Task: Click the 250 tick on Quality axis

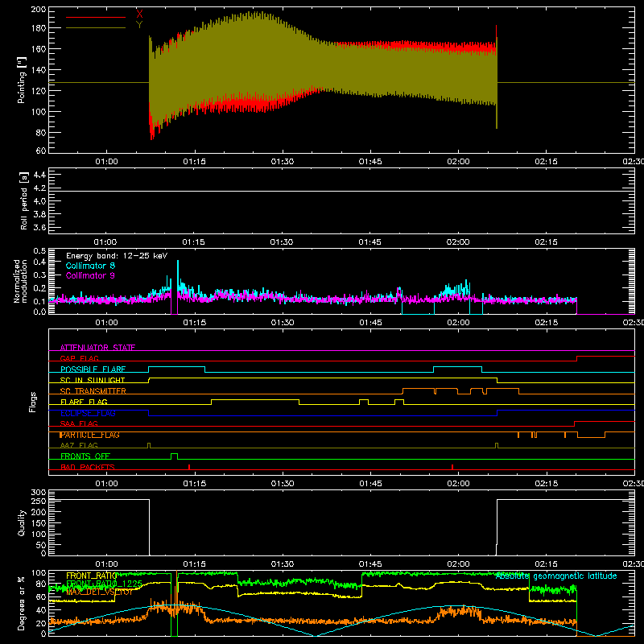Action: pos(39,502)
